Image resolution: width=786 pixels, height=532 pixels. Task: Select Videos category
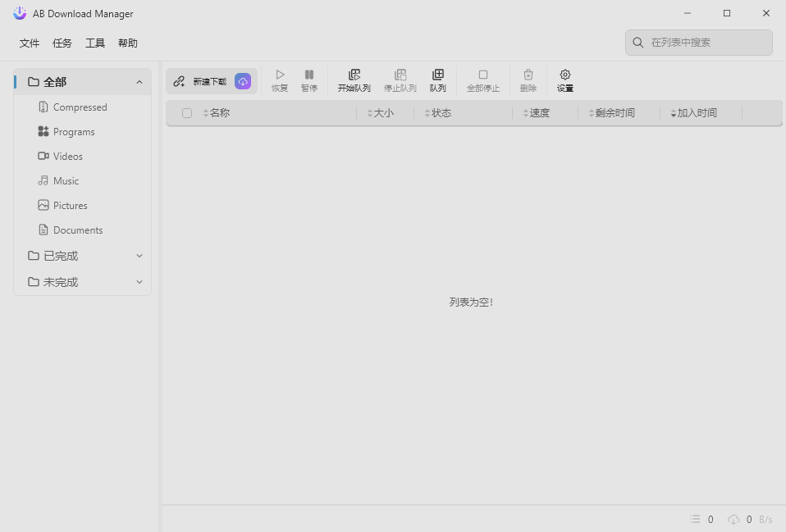click(83, 157)
